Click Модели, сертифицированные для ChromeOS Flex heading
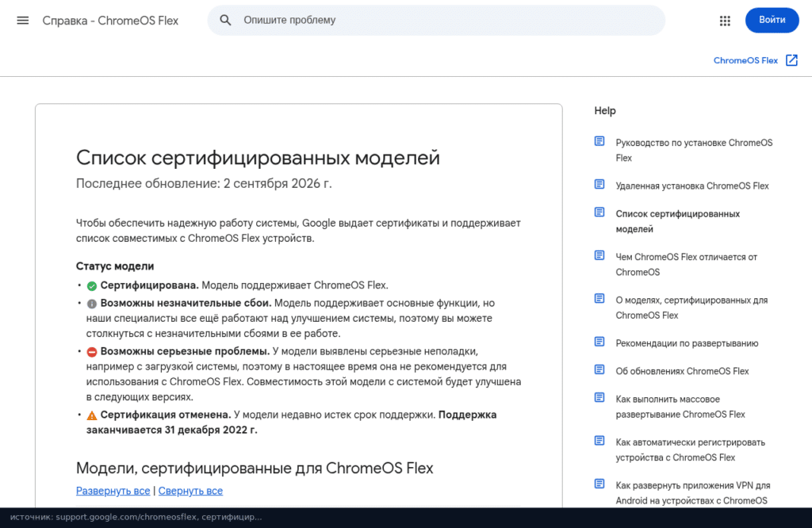 [255, 468]
